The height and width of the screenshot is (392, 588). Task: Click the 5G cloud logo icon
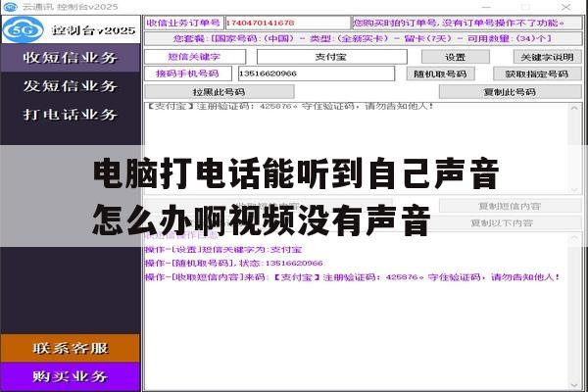point(24,29)
